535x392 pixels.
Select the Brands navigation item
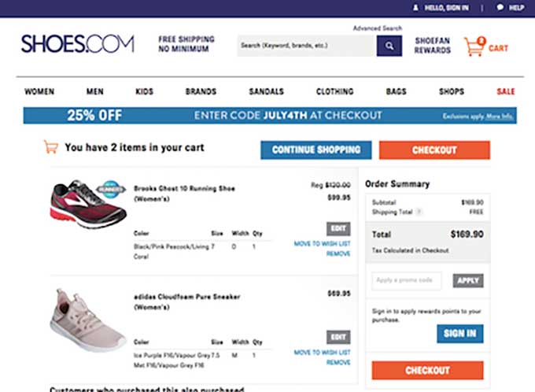[201, 91]
